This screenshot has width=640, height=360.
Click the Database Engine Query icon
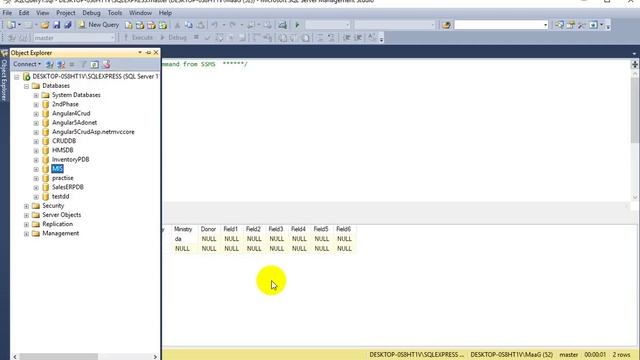point(129,25)
